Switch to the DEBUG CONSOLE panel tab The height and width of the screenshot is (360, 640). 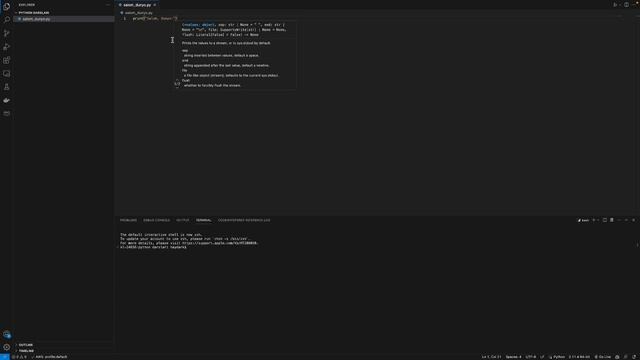(x=156, y=220)
